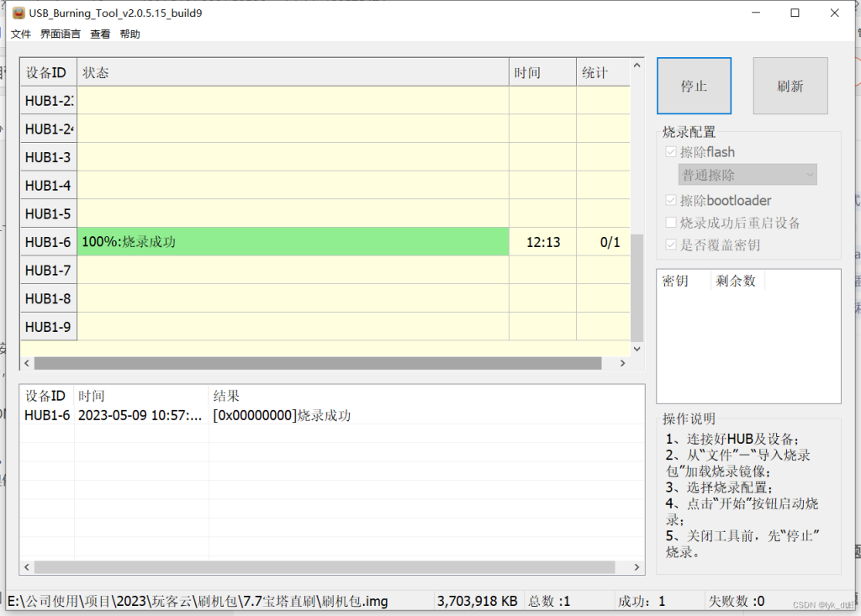Click the 0/1 statistics cell
This screenshot has height=616, width=861.
[603, 241]
